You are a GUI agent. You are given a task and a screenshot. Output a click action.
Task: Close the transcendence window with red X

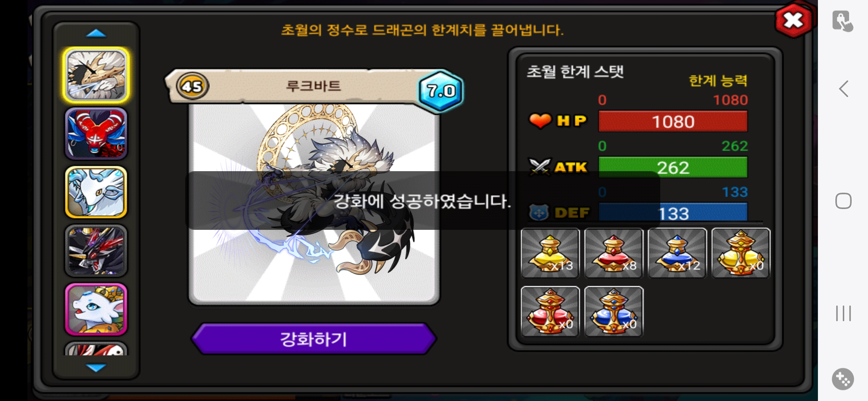point(794,20)
